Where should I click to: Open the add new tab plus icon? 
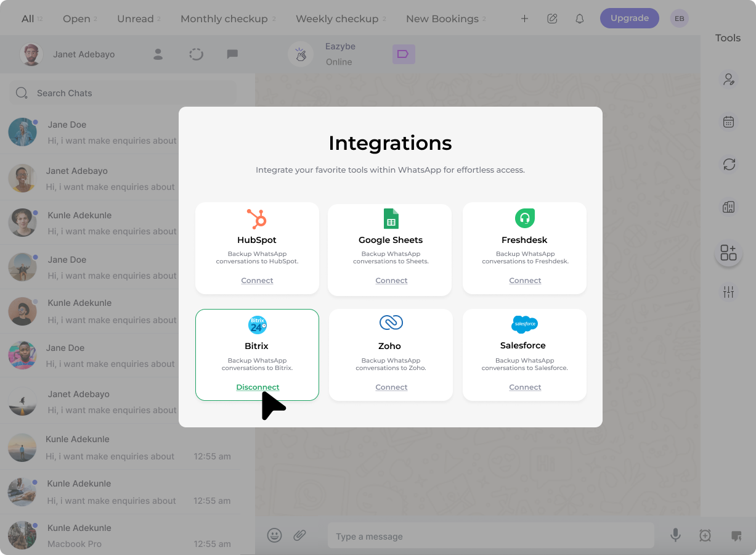pos(524,18)
